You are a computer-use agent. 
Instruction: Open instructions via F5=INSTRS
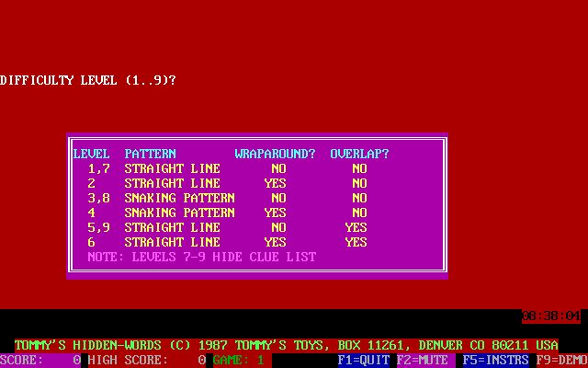495,361
